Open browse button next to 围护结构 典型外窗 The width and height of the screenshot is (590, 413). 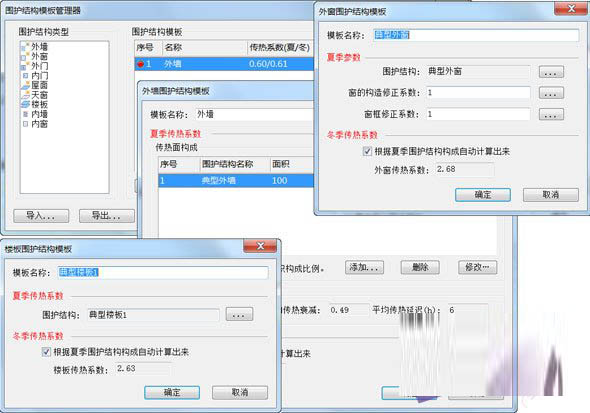pos(551,72)
